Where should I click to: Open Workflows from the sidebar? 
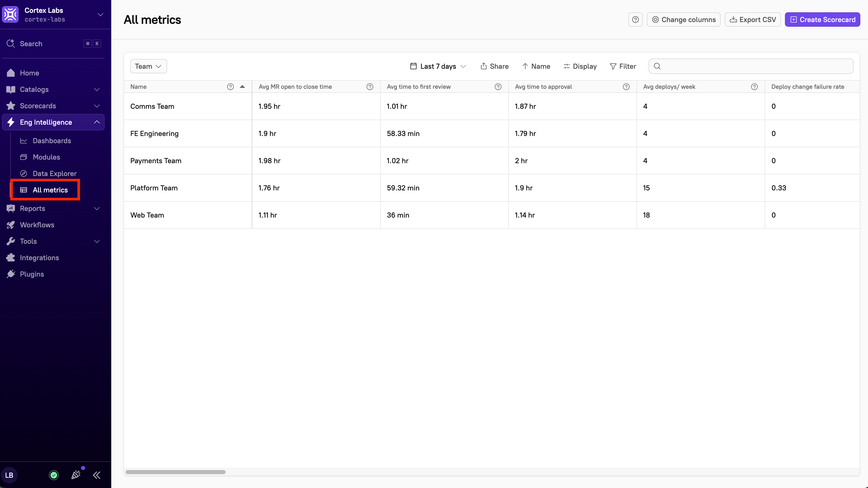pyautogui.click(x=37, y=225)
